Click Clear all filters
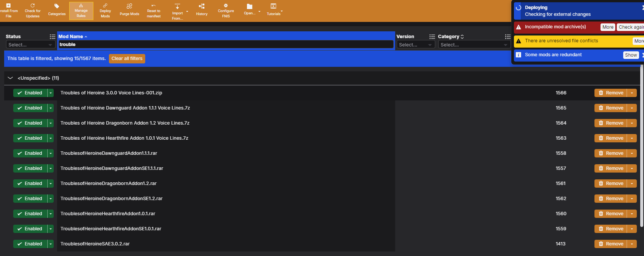Viewport: 644px width, 256px height. point(127,59)
